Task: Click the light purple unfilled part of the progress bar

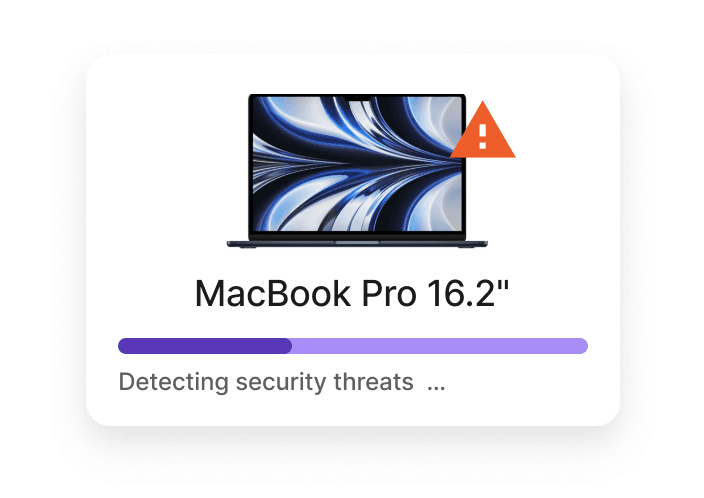Action: coord(440,346)
